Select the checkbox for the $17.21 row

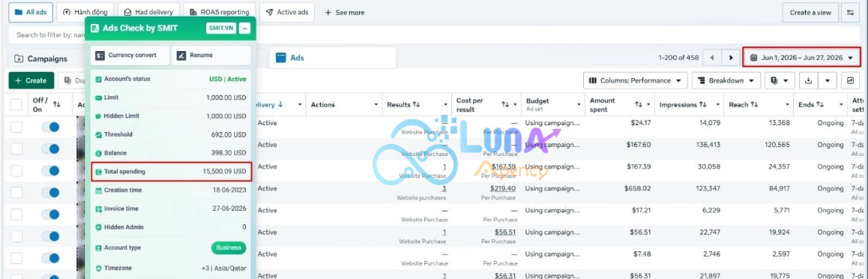[x=16, y=214]
